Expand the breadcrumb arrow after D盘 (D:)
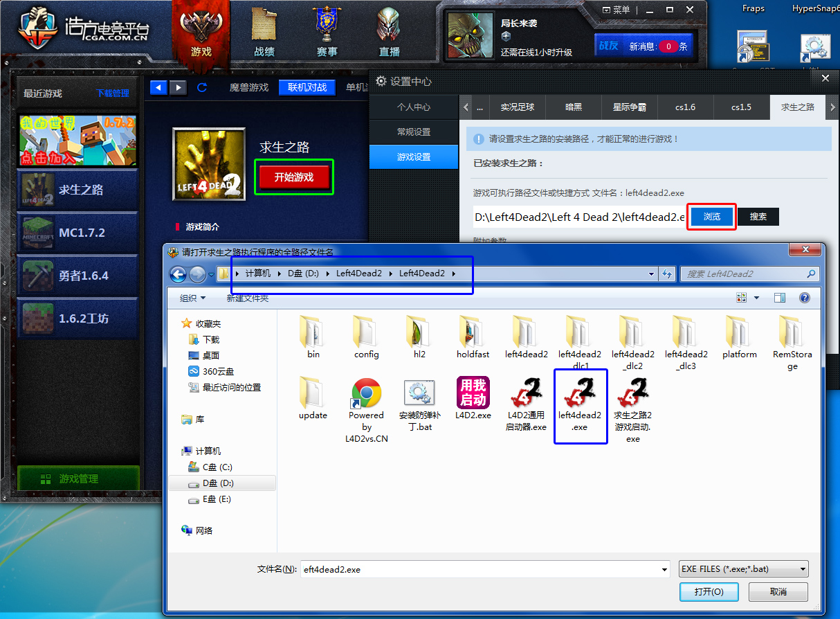The height and width of the screenshot is (619, 840). pyautogui.click(x=327, y=273)
